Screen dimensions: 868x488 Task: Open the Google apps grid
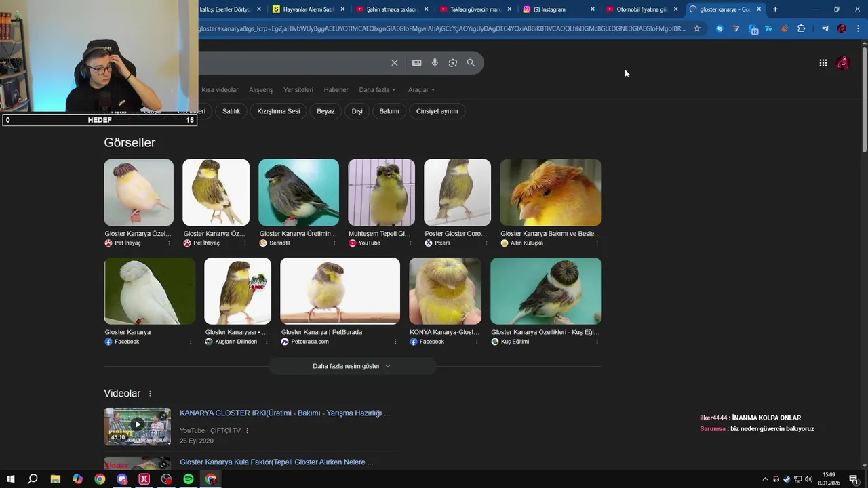(x=823, y=63)
